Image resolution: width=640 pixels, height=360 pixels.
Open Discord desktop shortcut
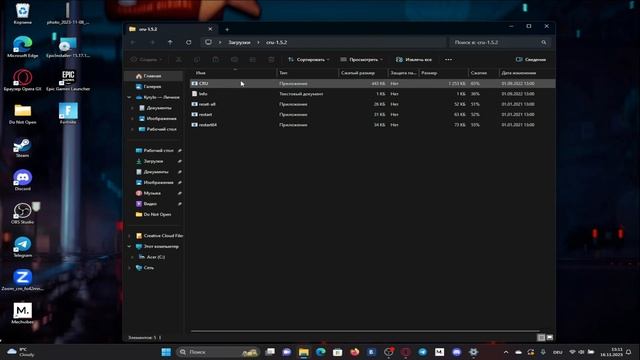(22, 180)
